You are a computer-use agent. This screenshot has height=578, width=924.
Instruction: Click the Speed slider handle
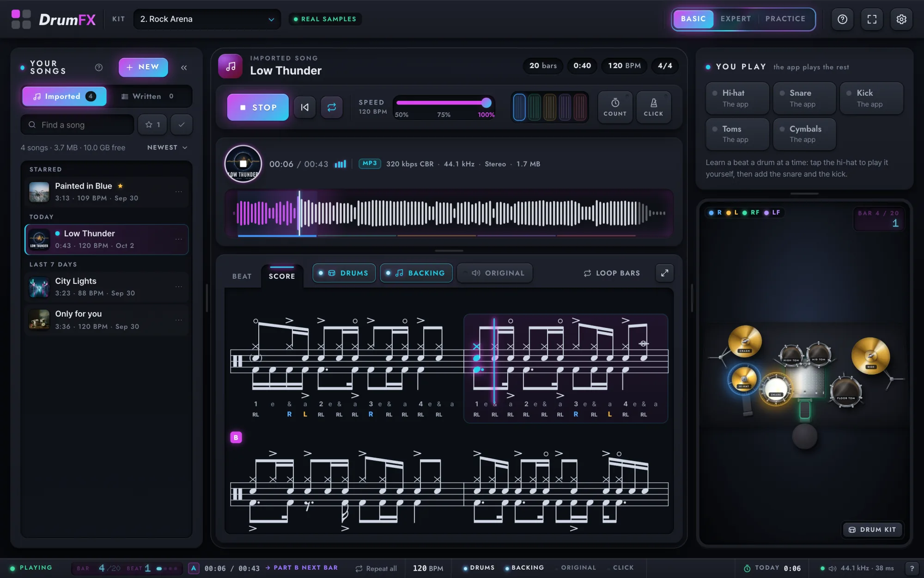(486, 103)
